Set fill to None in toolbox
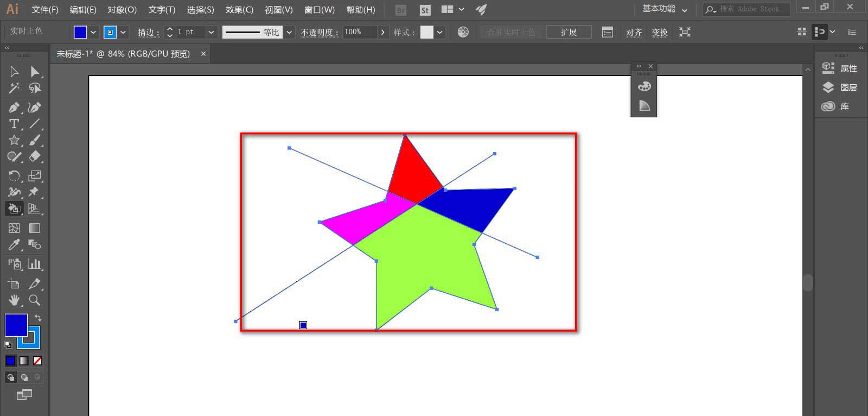Image resolution: width=868 pixels, height=416 pixels. point(37,361)
